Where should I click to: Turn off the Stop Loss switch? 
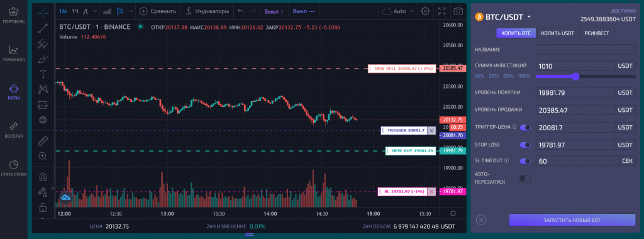pos(525,145)
